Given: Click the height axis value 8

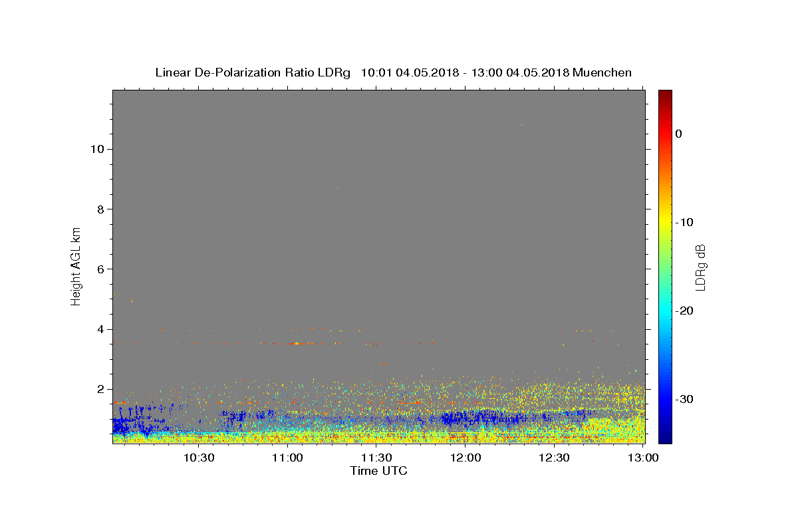Looking at the screenshot, I should (x=100, y=209).
